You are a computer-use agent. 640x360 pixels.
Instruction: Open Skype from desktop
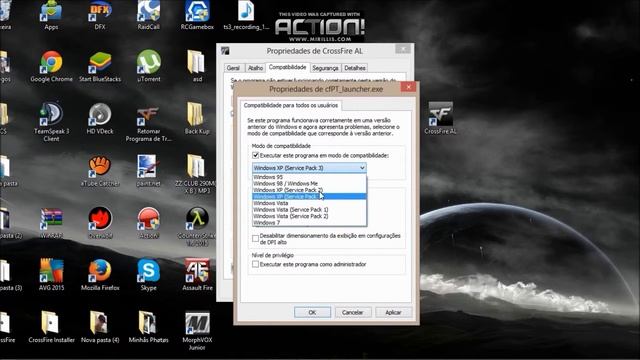148,275
